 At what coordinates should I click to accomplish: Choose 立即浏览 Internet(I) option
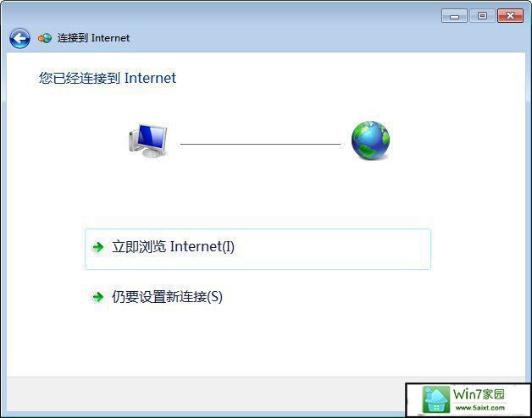(258, 249)
